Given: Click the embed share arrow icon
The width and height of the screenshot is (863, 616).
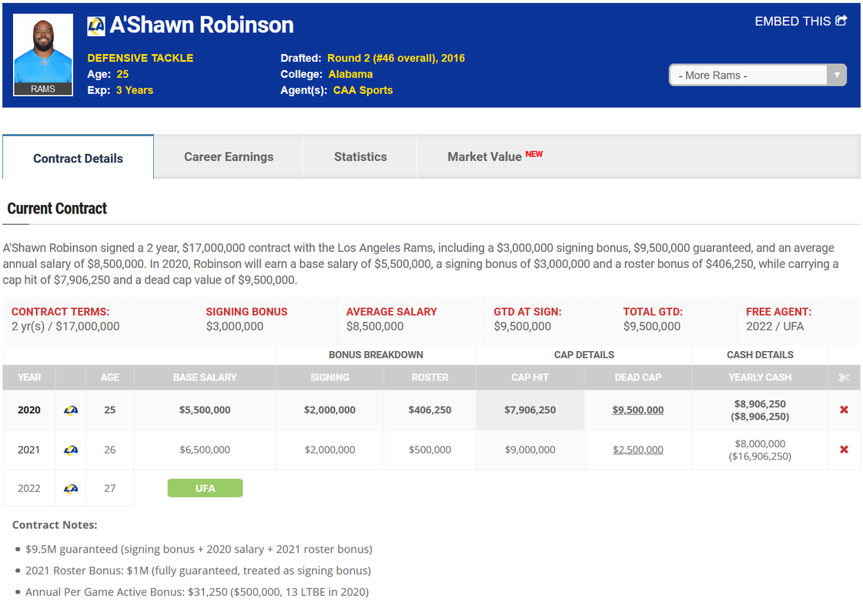Looking at the screenshot, I should click(841, 21).
